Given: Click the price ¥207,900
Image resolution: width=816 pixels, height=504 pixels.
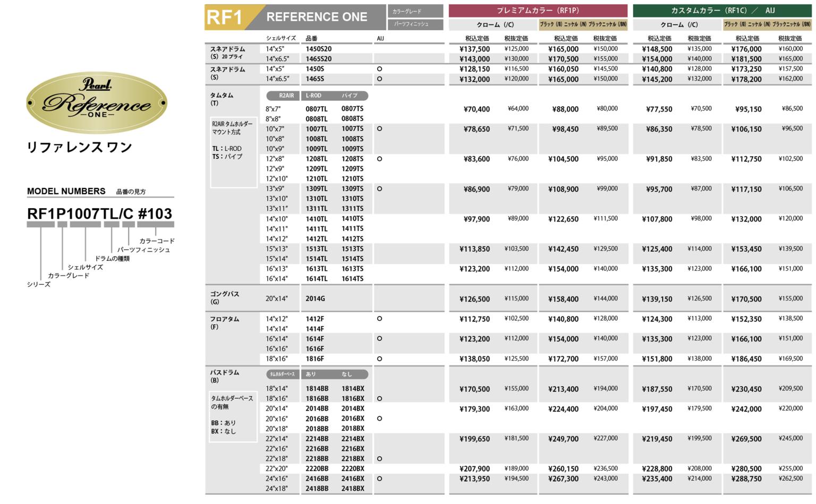Looking at the screenshot, I should point(474,469).
